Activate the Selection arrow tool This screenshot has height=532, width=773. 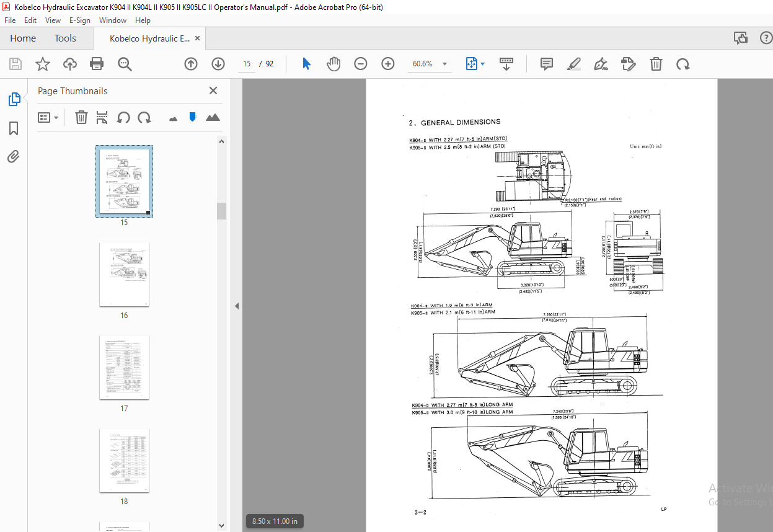pyautogui.click(x=306, y=64)
